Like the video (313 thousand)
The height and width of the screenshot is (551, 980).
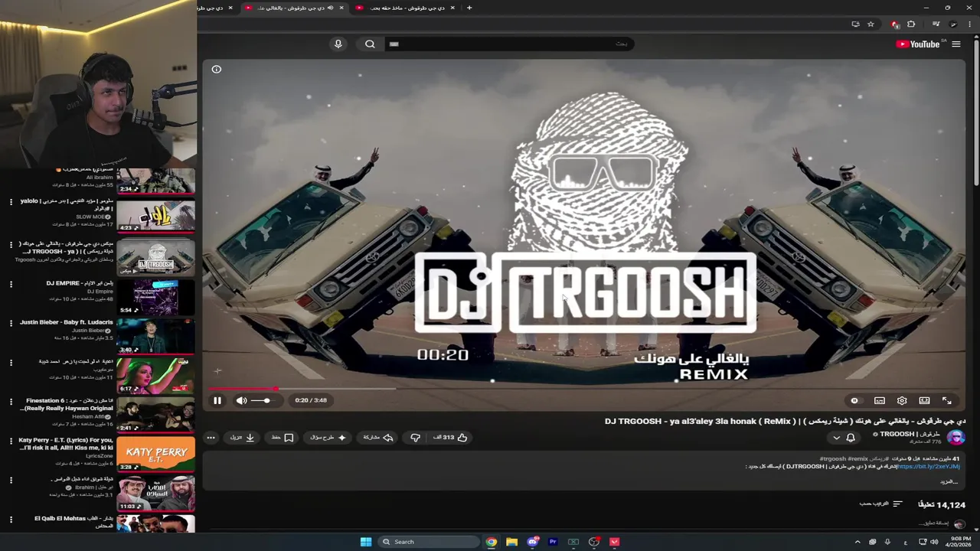450,438
